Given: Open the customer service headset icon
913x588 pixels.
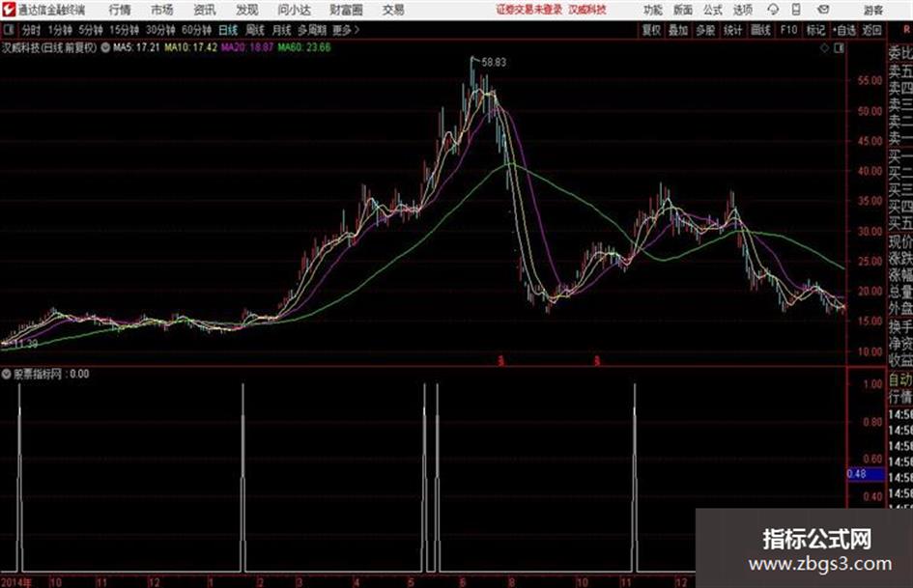Looking at the screenshot, I should [773, 10].
